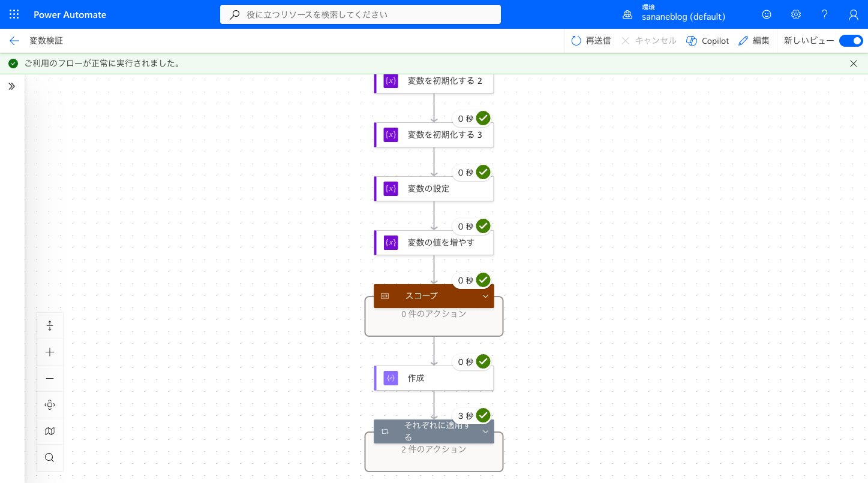
Task: Click the resource search field
Action: coord(361,14)
